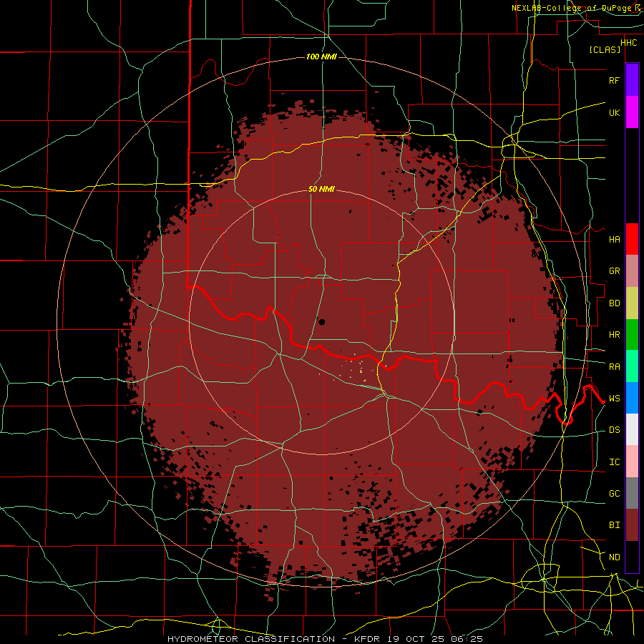This screenshot has height=644, width=644.
Task: Click the 19 OCT 25 date text
Action: coord(416,639)
